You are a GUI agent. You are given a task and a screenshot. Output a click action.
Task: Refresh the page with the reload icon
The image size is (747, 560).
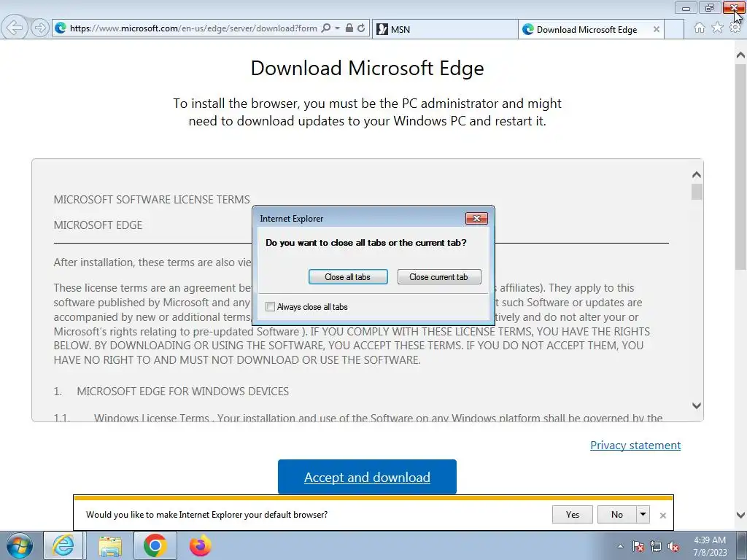362,28
